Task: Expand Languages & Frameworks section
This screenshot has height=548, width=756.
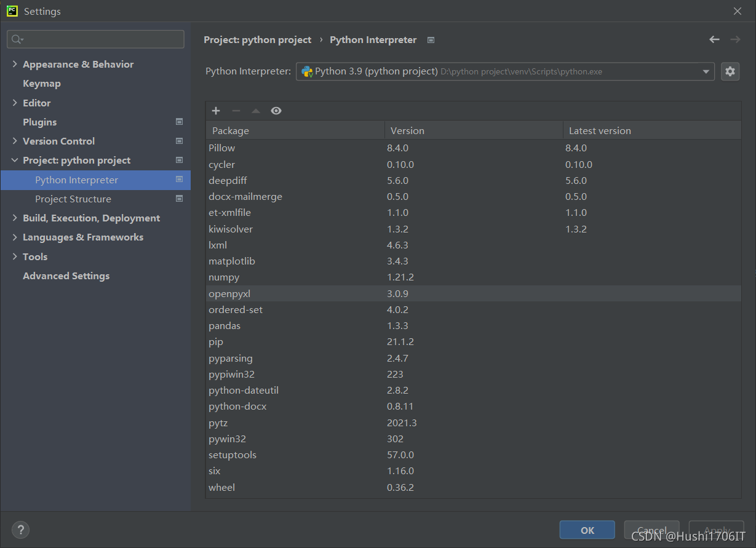Action: [x=15, y=237]
